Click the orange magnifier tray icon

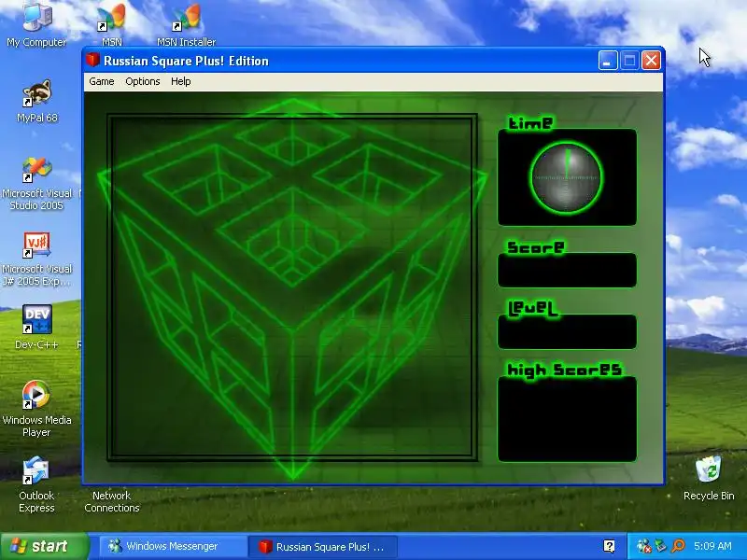[678, 546]
